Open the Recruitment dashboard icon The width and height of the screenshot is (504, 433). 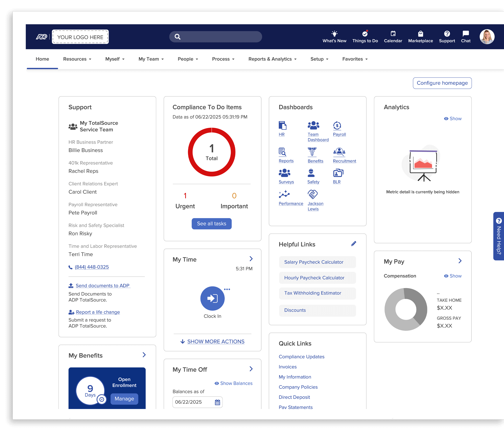point(339,152)
